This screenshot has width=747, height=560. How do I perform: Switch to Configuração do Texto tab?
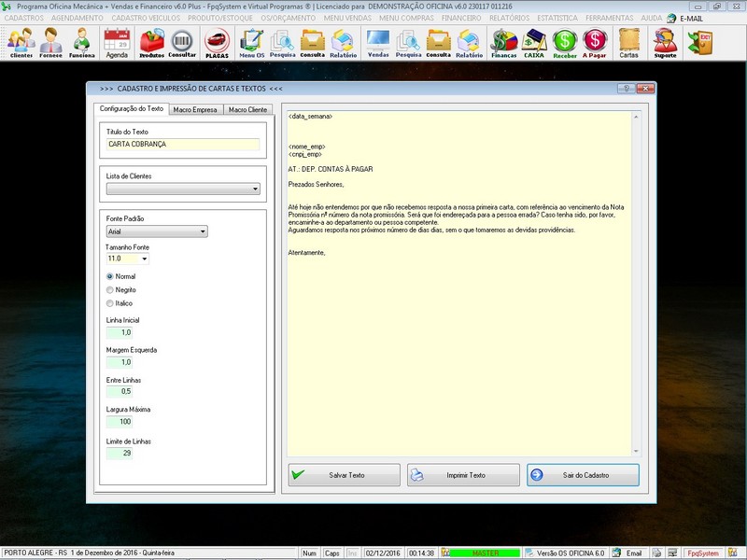coord(132,108)
